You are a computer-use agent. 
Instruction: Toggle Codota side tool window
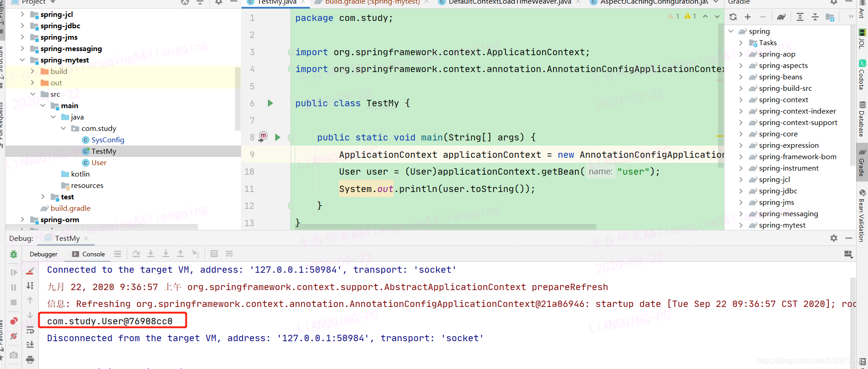(x=862, y=75)
